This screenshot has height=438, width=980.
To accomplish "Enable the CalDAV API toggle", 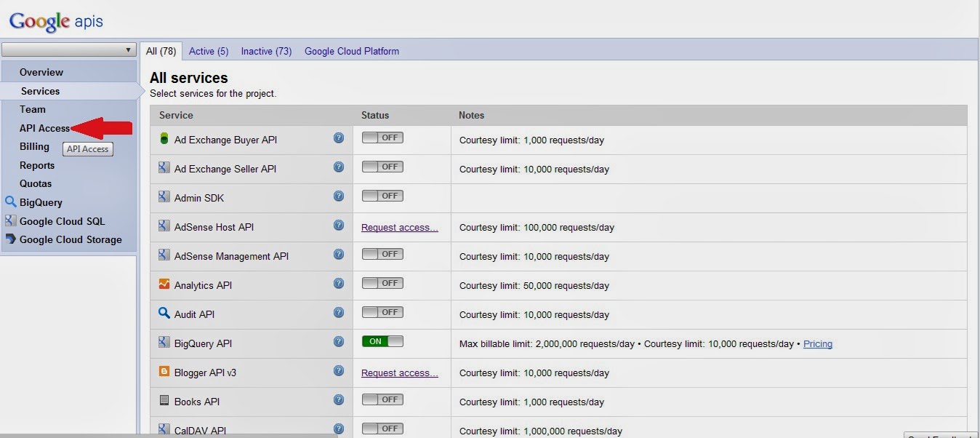I will [382, 429].
